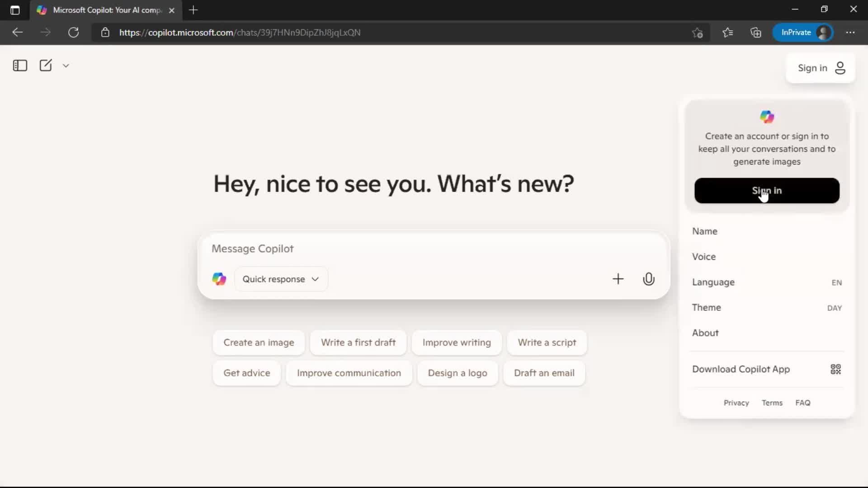Open the browser settings three-dot menu
The image size is (868, 488).
[x=851, y=33]
